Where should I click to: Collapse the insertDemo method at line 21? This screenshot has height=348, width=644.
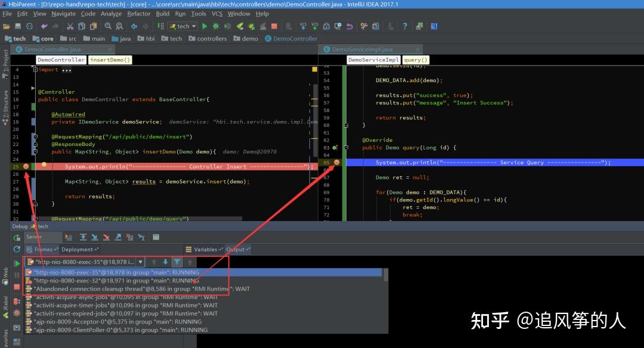click(x=35, y=136)
